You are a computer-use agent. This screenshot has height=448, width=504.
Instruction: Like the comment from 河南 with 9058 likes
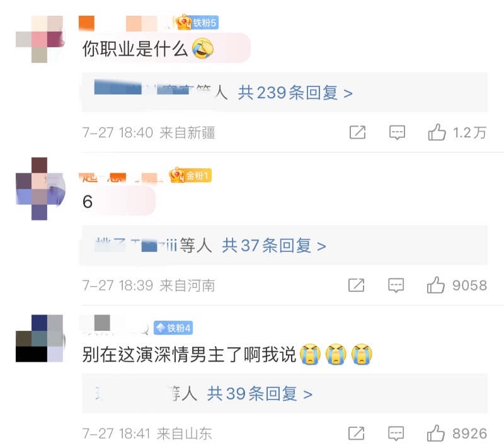click(436, 285)
